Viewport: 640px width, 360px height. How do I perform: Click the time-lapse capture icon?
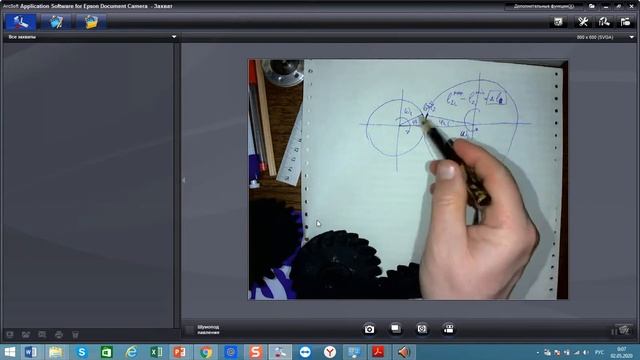[422, 329]
